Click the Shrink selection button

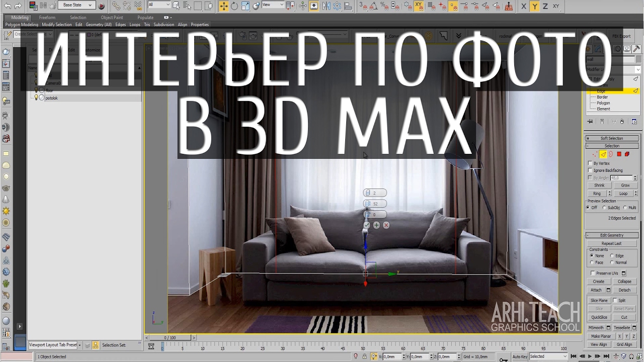(x=599, y=186)
